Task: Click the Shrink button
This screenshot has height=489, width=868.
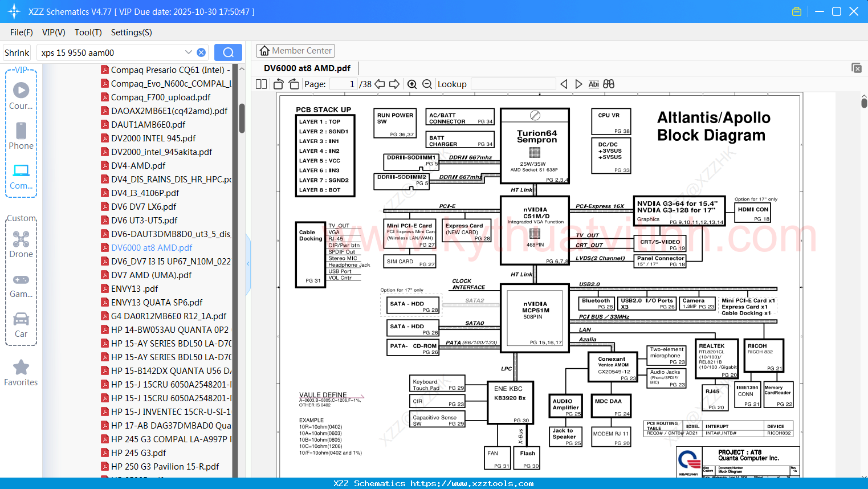Action: (17, 52)
